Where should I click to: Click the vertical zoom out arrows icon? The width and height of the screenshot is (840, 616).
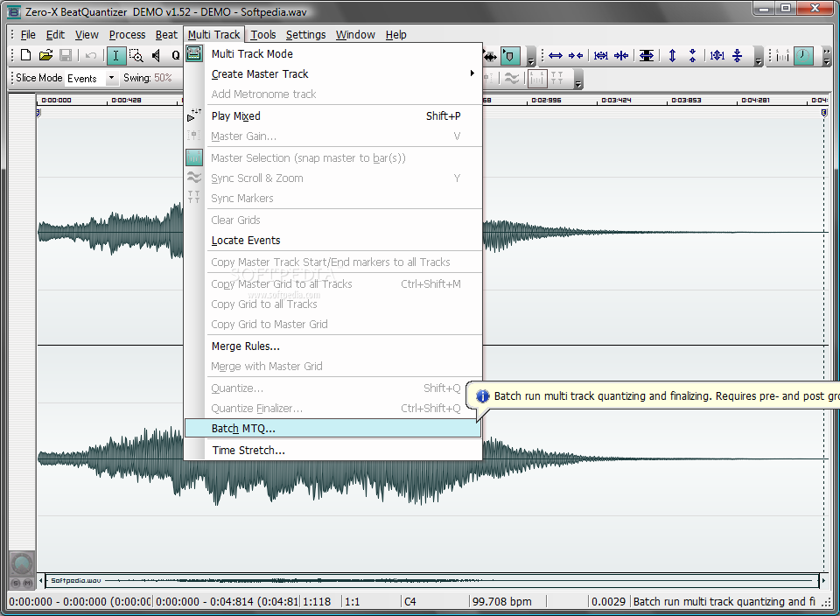pyautogui.click(x=693, y=55)
